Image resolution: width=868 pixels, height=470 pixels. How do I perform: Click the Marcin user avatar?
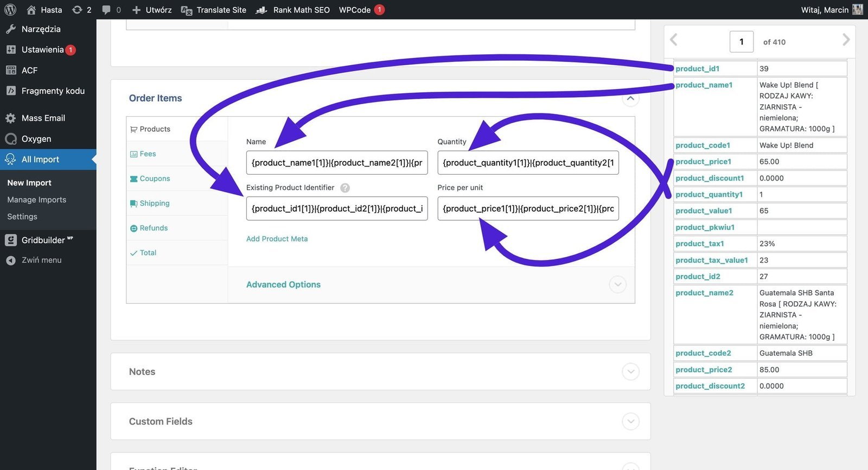point(858,10)
